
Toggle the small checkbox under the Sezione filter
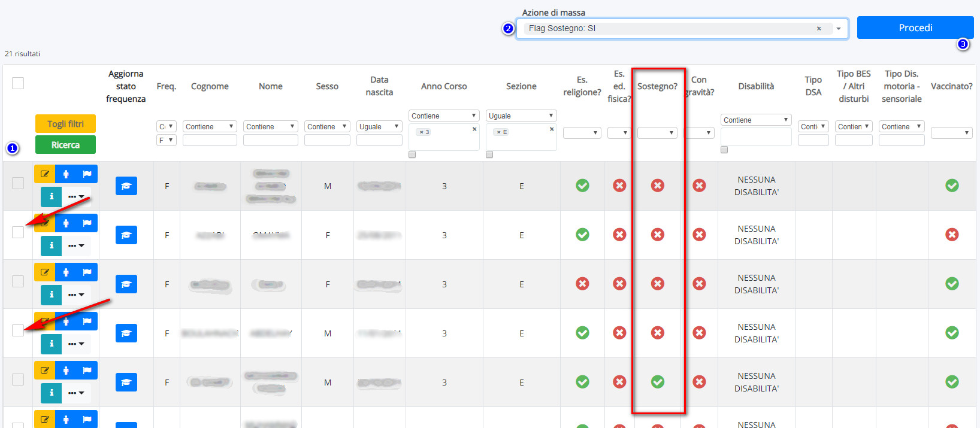click(489, 154)
